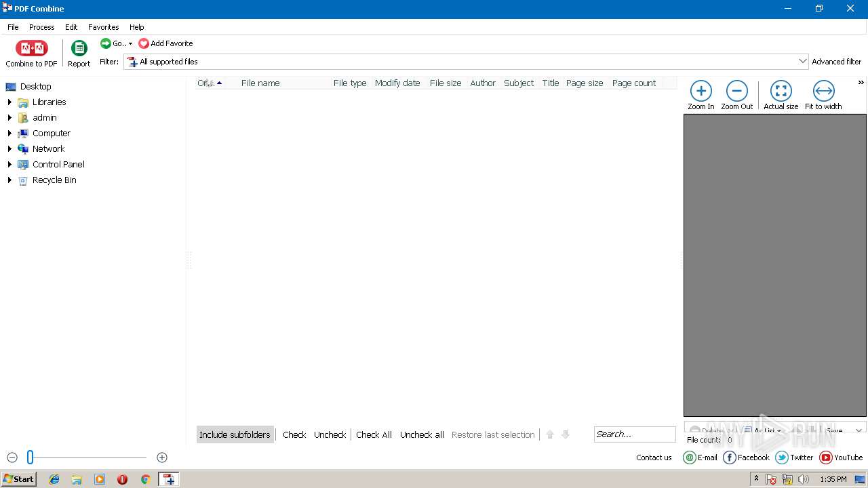868x488 pixels.
Task: Open Action Center flag tray icon
Action: pyautogui.click(x=771, y=479)
